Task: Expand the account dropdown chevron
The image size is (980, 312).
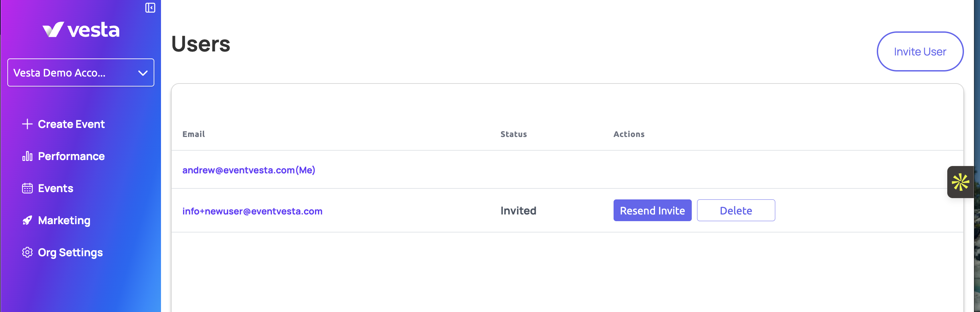Action: [x=143, y=73]
